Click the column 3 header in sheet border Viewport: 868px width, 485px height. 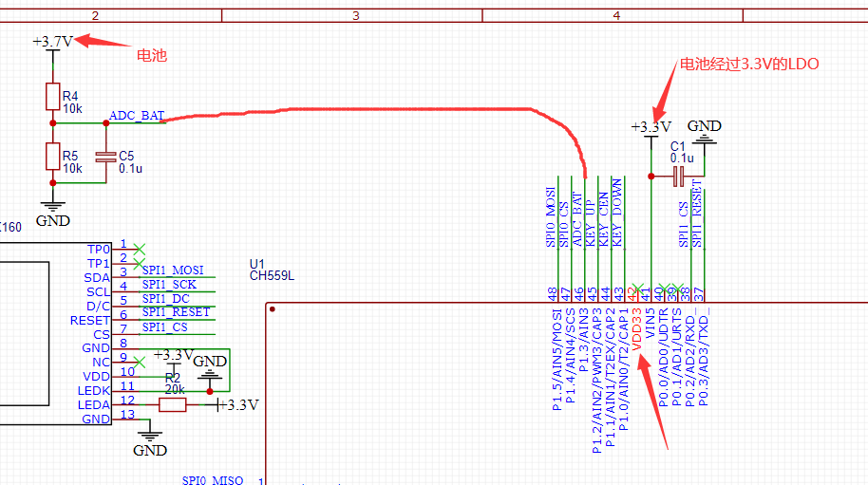(355, 15)
